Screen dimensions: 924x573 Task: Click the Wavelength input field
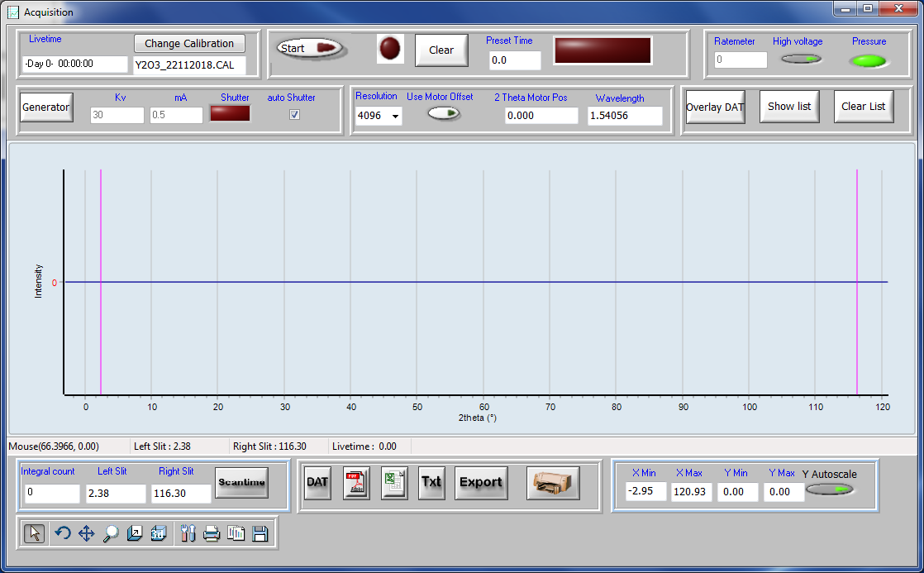click(x=625, y=116)
